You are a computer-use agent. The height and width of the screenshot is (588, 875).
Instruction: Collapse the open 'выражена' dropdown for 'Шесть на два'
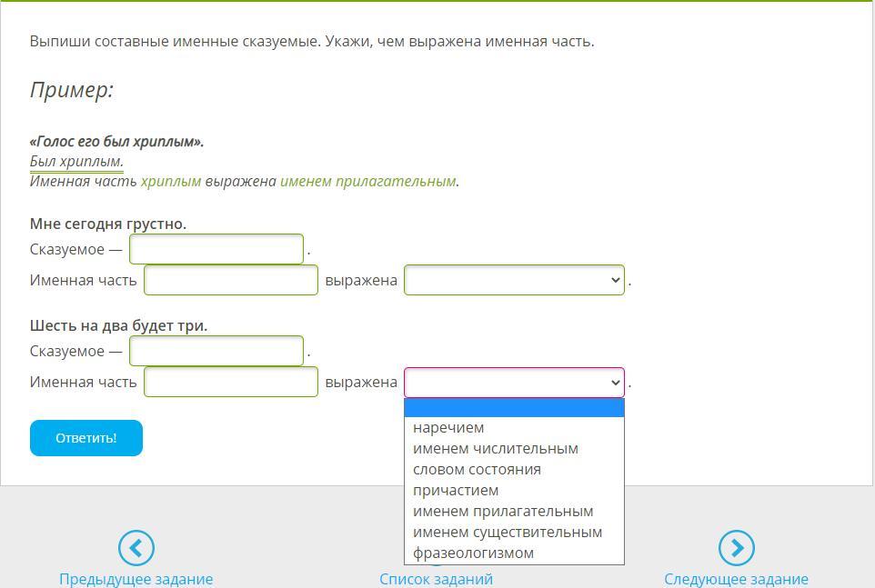(x=514, y=383)
